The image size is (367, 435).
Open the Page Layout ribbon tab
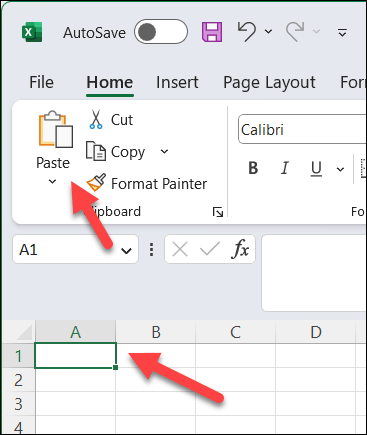click(x=269, y=83)
